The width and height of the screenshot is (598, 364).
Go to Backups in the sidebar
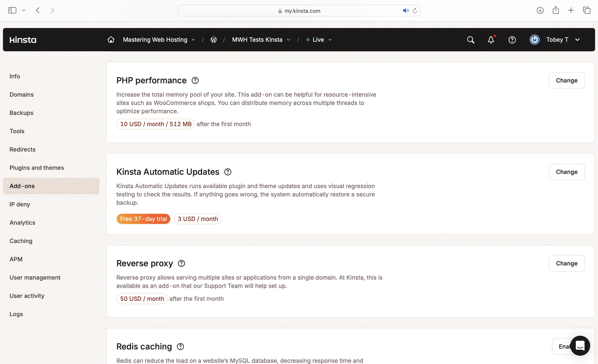pos(21,113)
